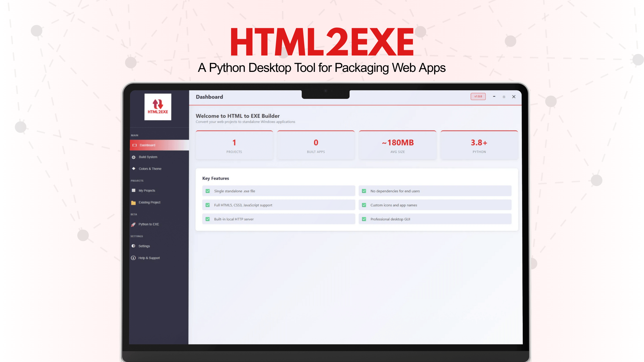The image size is (644, 362).
Task: Select the Colors & Theme diamond icon
Action: point(133,169)
